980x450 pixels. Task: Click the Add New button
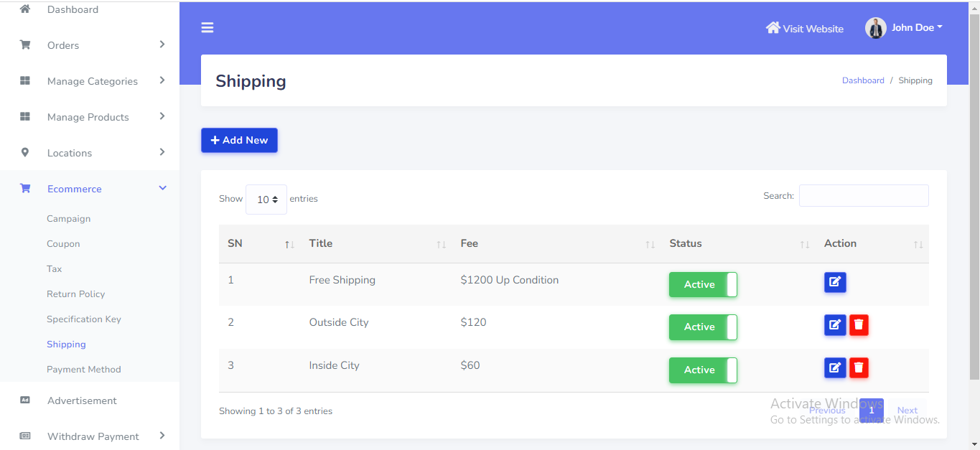(x=239, y=141)
